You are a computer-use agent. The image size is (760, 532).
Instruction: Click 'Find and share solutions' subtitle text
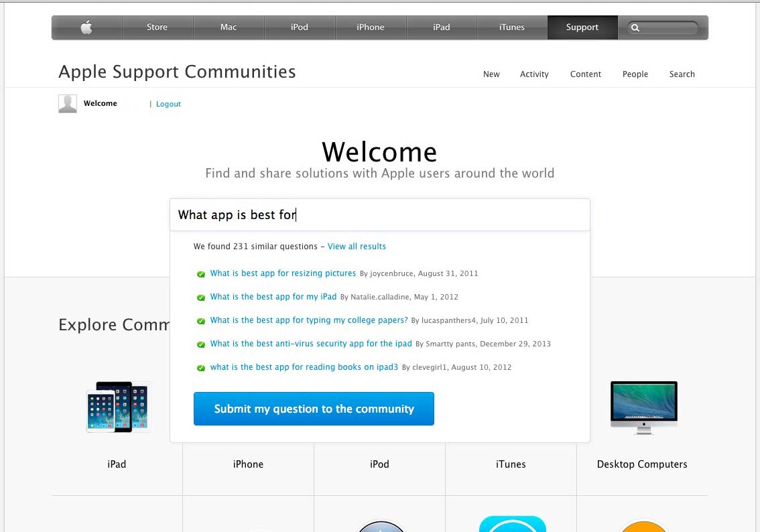pyautogui.click(x=379, y=173)
